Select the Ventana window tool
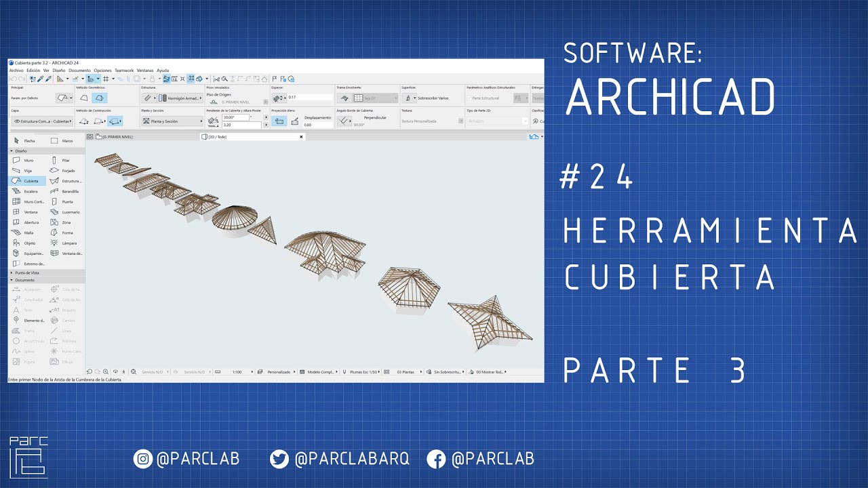The width and height of the screenshot is (868, 488). 27,212
